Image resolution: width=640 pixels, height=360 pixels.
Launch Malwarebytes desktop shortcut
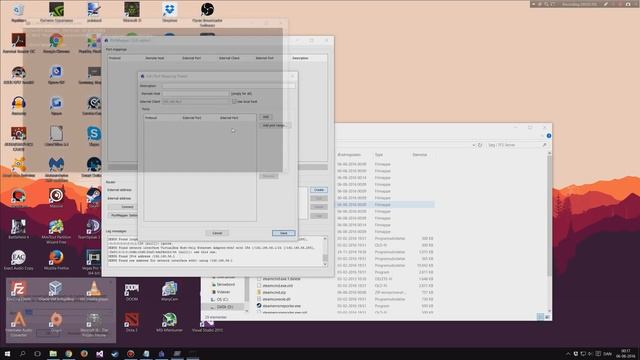56,170
